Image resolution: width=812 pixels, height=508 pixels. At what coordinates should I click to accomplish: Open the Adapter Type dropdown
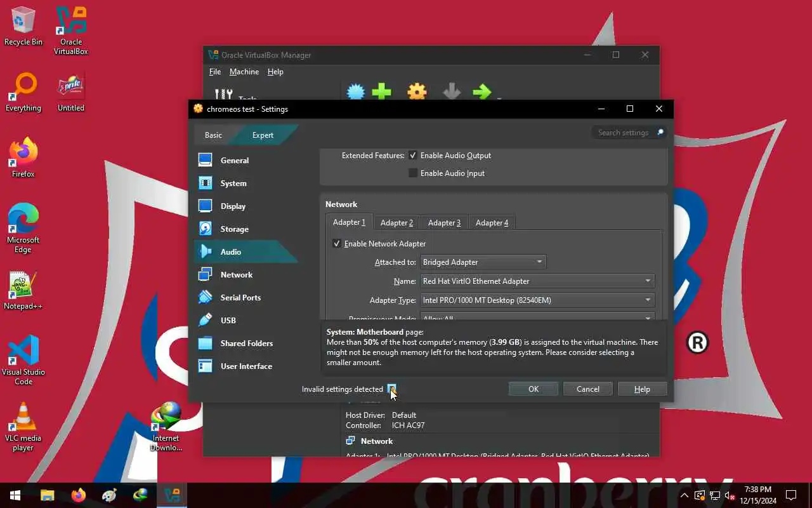(537, 300)
